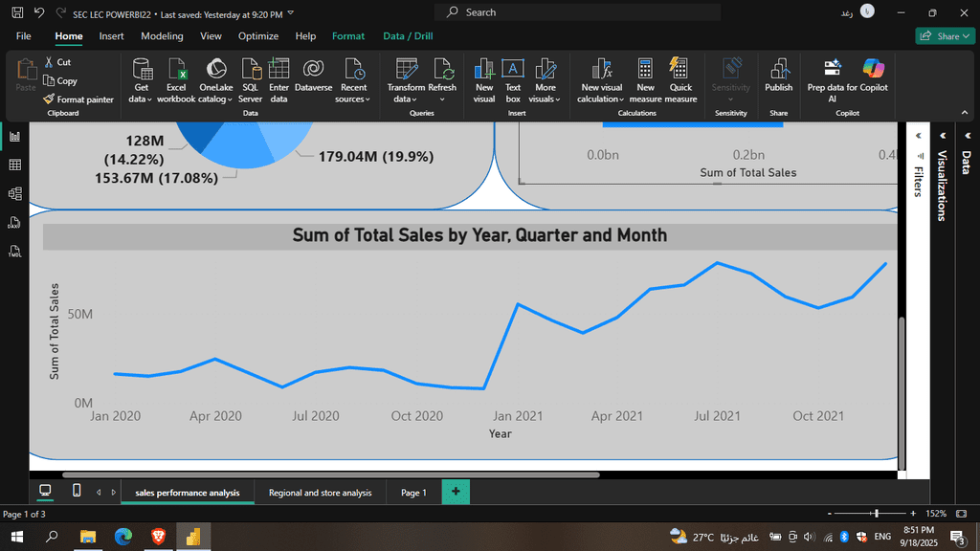Expand the Visualizations pane

tap(943, 136)
